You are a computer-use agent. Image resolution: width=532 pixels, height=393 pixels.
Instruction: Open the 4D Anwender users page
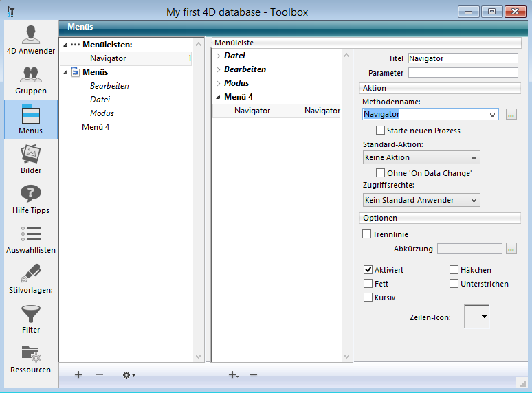pos(30,39)
